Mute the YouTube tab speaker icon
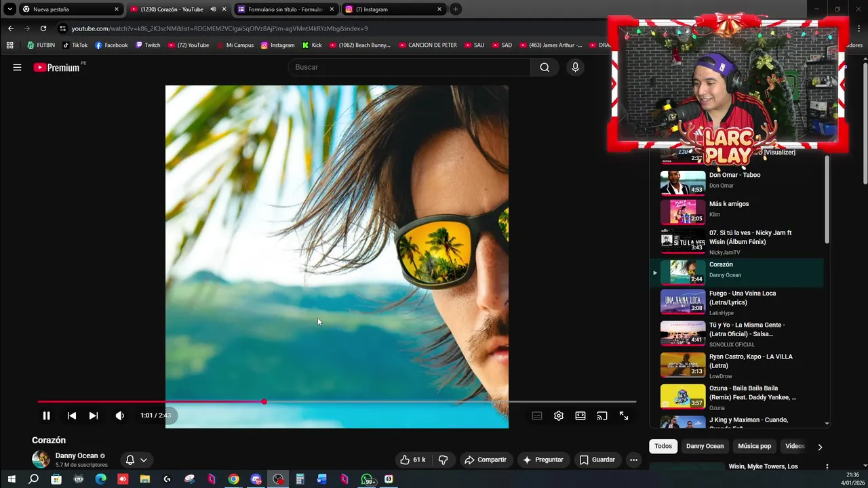Viewport: 868px width, 488px height. (x=213, y=9)
